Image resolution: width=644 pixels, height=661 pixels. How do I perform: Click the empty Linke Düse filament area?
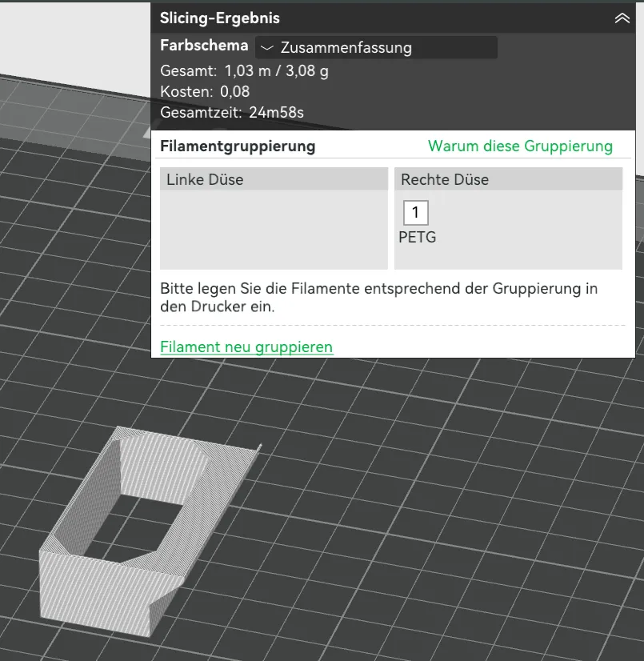pyautogui.click(x=274, y=230)
